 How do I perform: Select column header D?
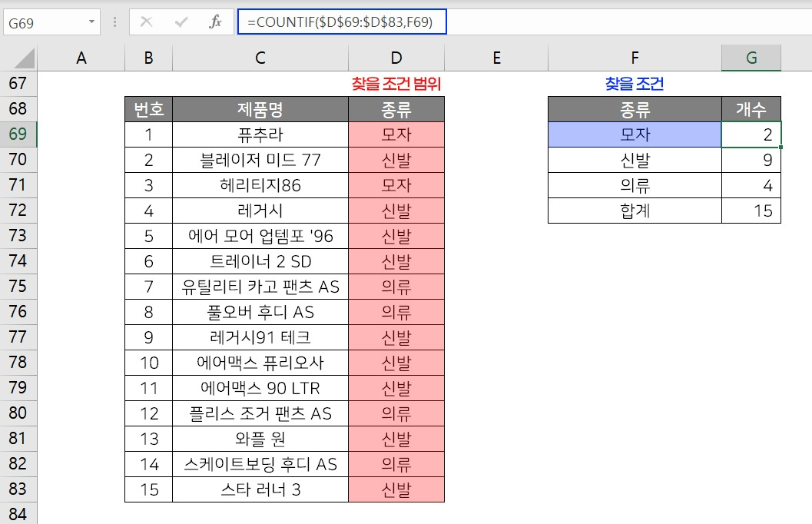[x=396, y=58]
